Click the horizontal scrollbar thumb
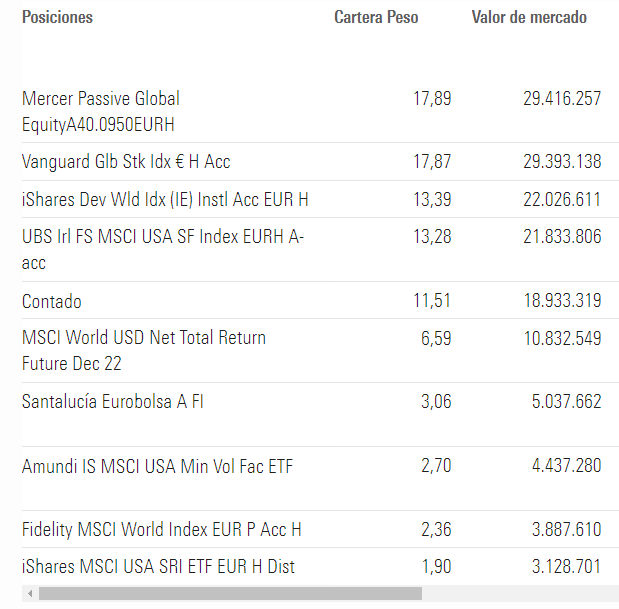 229,594
